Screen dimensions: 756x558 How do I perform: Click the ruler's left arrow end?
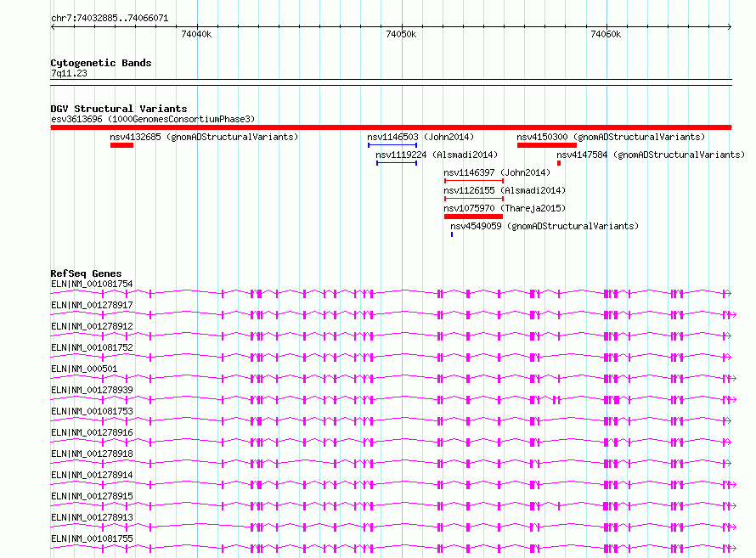coord(53,27)
